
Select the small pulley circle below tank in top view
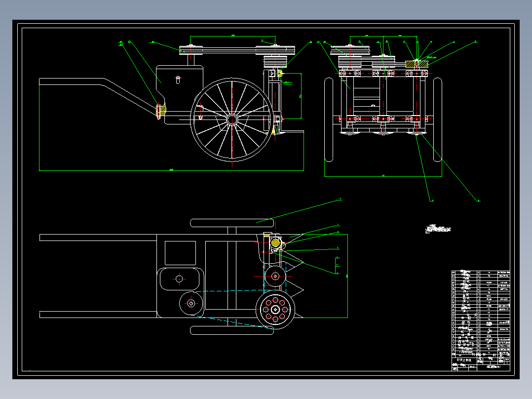tap(191, 303)
